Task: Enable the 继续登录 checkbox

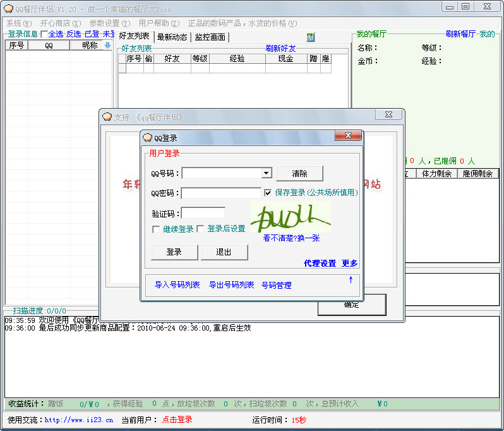Action: [156, 229]
